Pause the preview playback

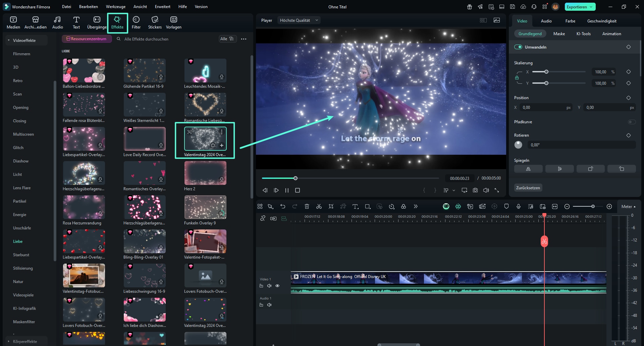[287, 190]
